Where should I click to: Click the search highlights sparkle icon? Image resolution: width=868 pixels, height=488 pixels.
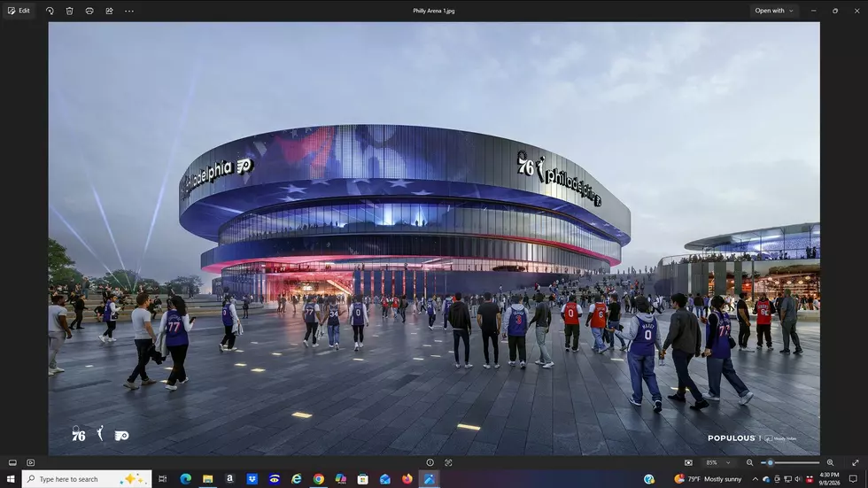click(134, 478)
